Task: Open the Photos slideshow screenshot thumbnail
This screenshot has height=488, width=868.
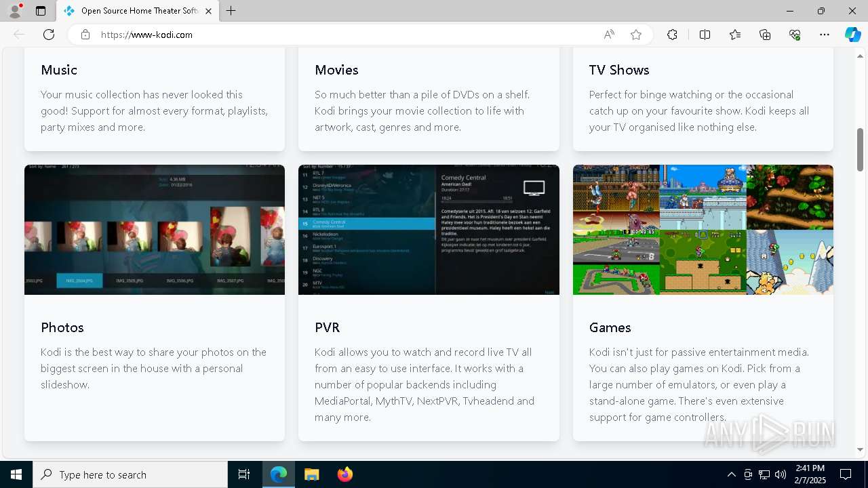Action: (155, 230)
